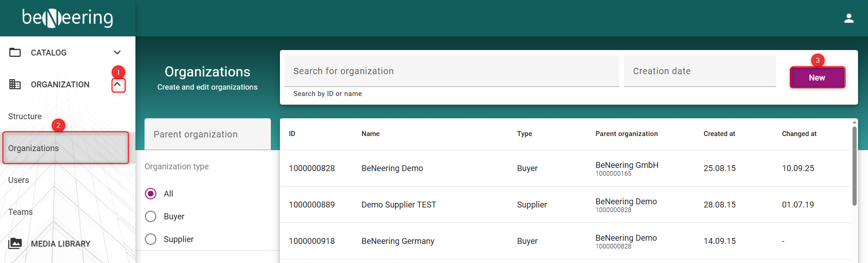The width and height of the screenshot is (868, 263).
Task: Select the All organization type radio
Action: tap(151, 193)
